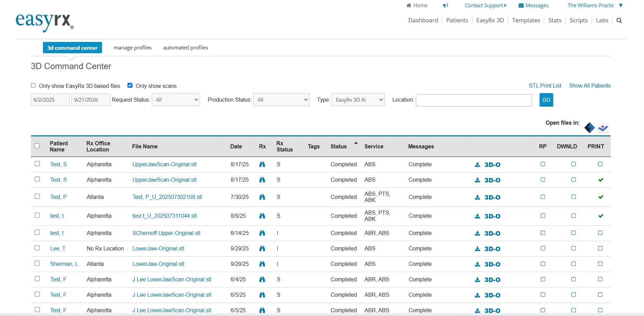Click the Show All Patients link
Viewport: 644px width, 316px height.
pyautogui.click(x=590, y=86)
